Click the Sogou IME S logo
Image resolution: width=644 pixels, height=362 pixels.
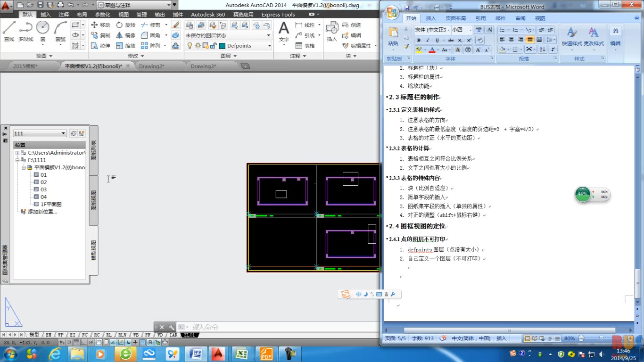coord(346,294)
